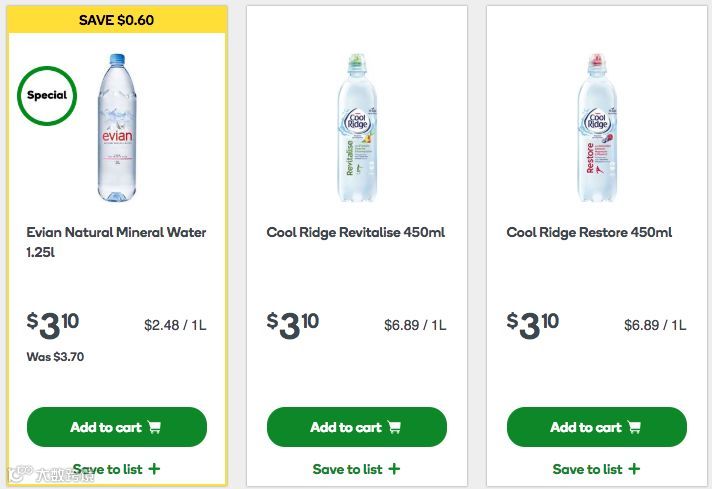Open Cool Ridge Restore 450ml product title
The height and width of the screenshot is (489, 712).
coord(589,233)
